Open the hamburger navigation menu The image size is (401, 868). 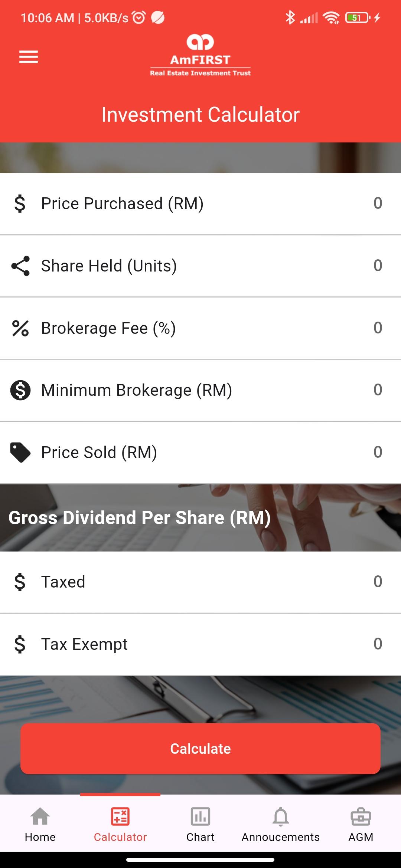(29, 57)
